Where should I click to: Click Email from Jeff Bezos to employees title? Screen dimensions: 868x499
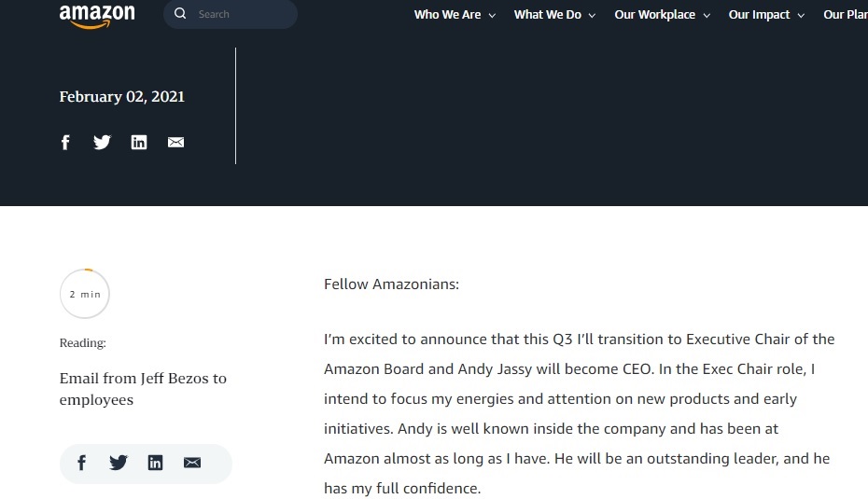143,389
